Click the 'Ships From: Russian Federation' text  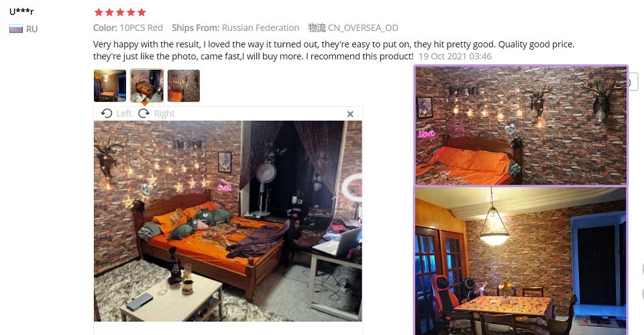point(235,28)
